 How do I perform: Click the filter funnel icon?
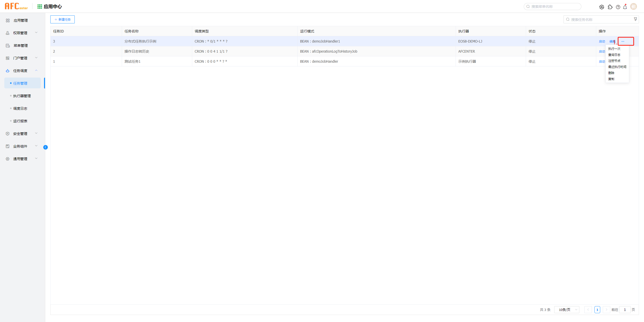[635, 19]
